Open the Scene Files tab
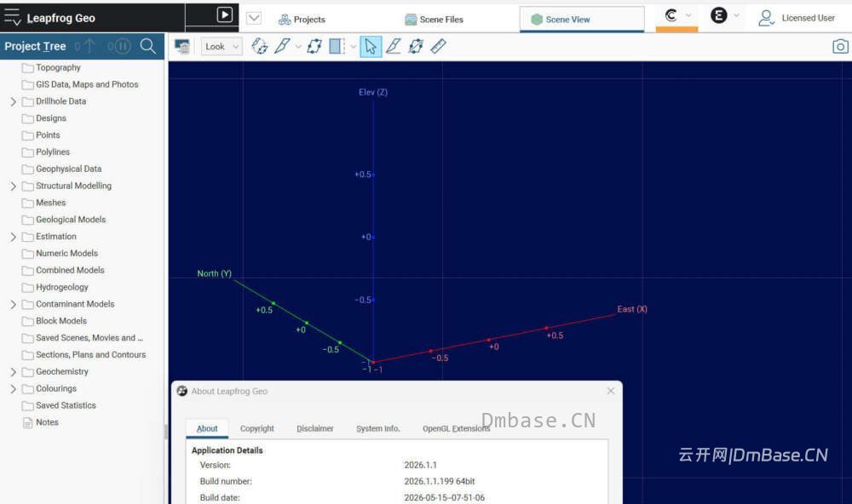The image size is (852, 504). [x=435, y=20]
